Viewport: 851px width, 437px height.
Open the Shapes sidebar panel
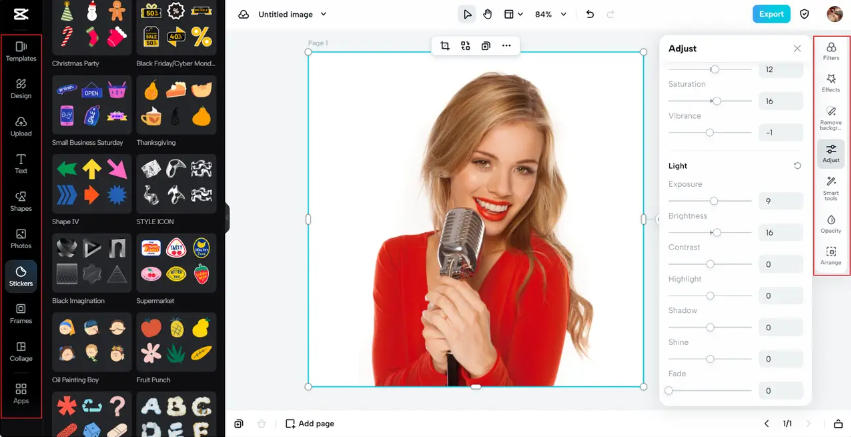pos(21,201)
